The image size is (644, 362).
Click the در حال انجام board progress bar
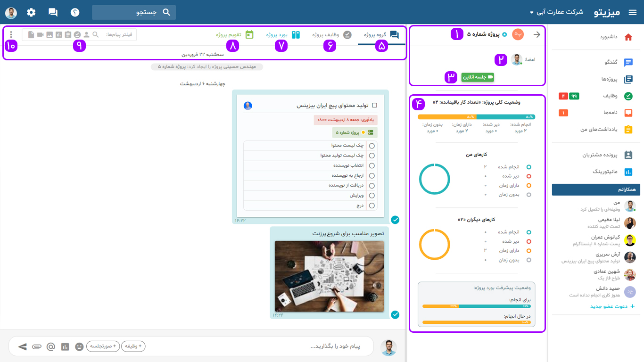click(x=476, y=323)
